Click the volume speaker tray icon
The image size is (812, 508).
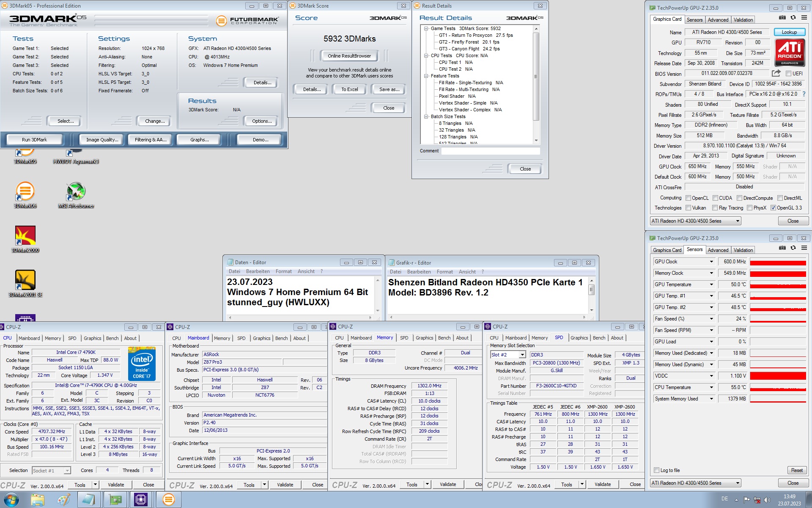(767, 500)
